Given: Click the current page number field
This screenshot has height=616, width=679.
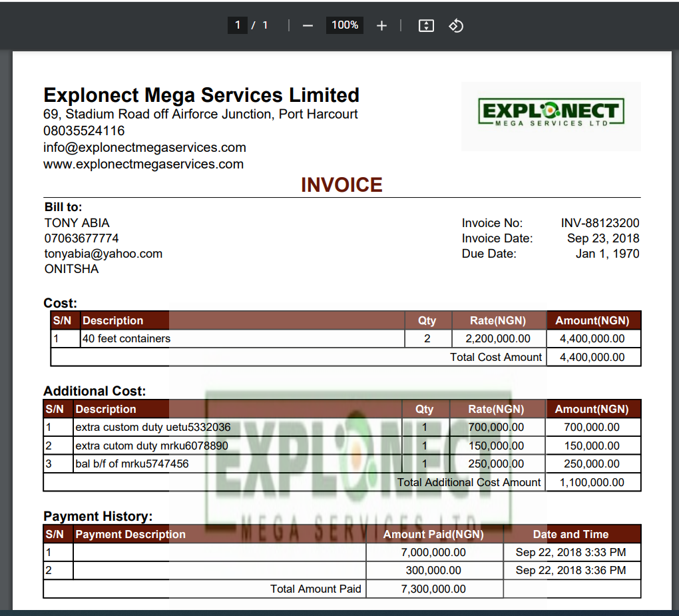Looking at the screenshot, I should (237, 25).
